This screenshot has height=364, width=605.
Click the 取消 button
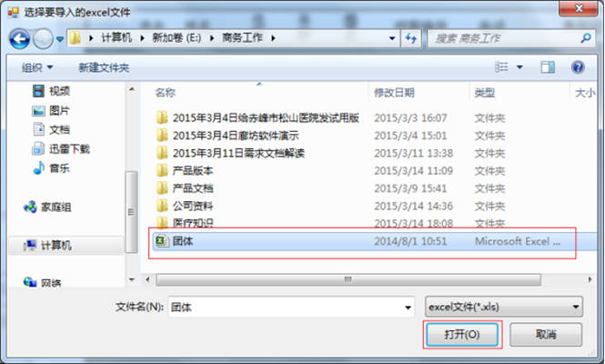(546, 334)
